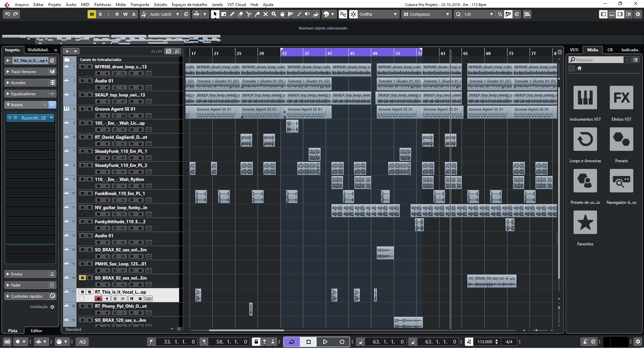The image size is (644, 362).
Task: Unmute track 16 SO_BRAX sax
Action: point(82,278)
